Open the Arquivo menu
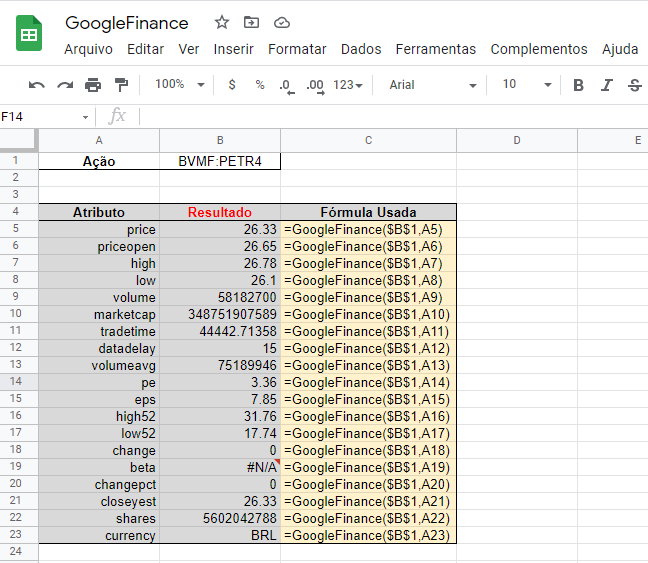This screenshot has width=648, height=563. pos(88,49)
